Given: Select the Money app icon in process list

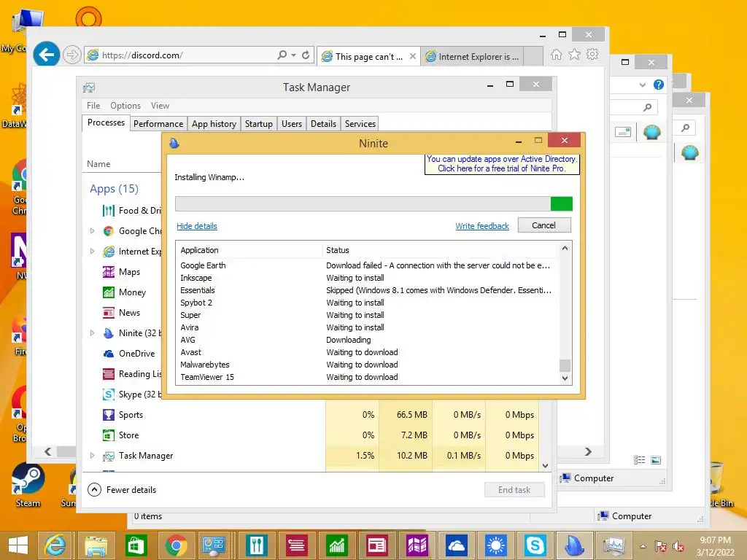Looking at the screenshot, I should coord(109,292).
